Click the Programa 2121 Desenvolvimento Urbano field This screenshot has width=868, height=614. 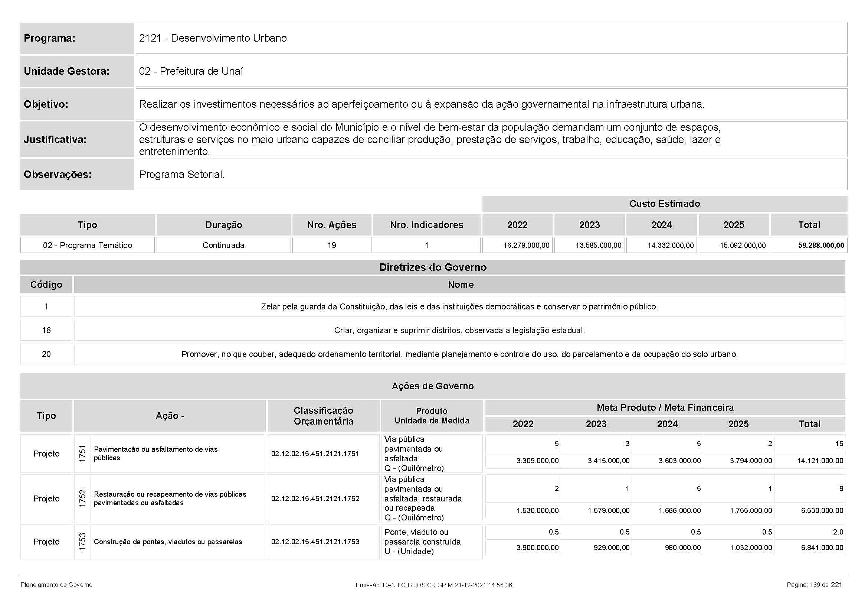click(x=213, y=38)
